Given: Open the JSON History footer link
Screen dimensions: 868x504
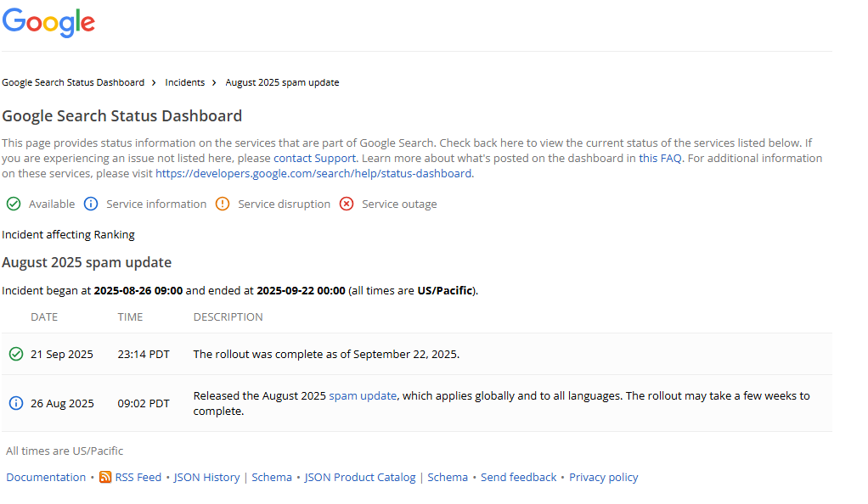Looking at the screenshot, I should coord(206,478).
